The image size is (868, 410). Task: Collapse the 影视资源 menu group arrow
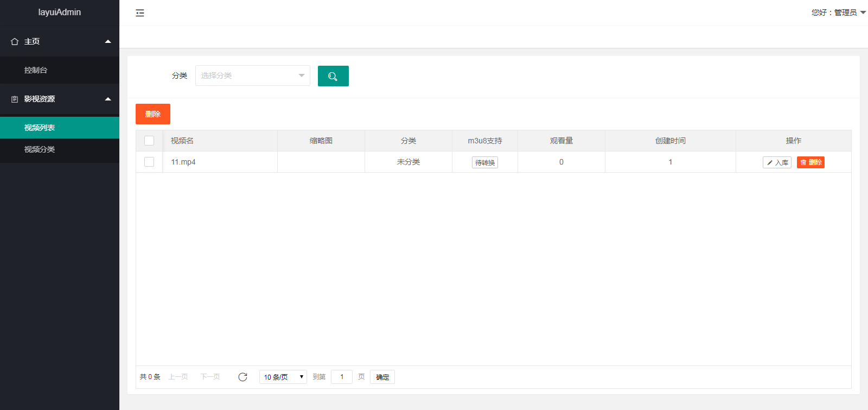(108, 99)
